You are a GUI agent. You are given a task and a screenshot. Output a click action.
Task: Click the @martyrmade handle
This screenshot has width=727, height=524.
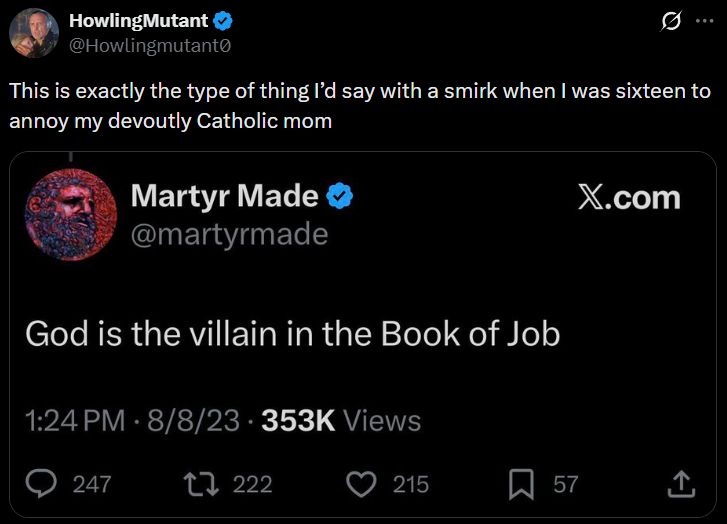(229, 233)
